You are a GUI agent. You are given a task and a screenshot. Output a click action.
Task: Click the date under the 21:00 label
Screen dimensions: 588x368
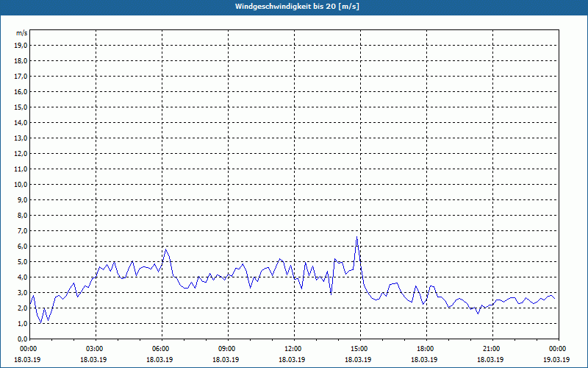[x=490, y=360]
